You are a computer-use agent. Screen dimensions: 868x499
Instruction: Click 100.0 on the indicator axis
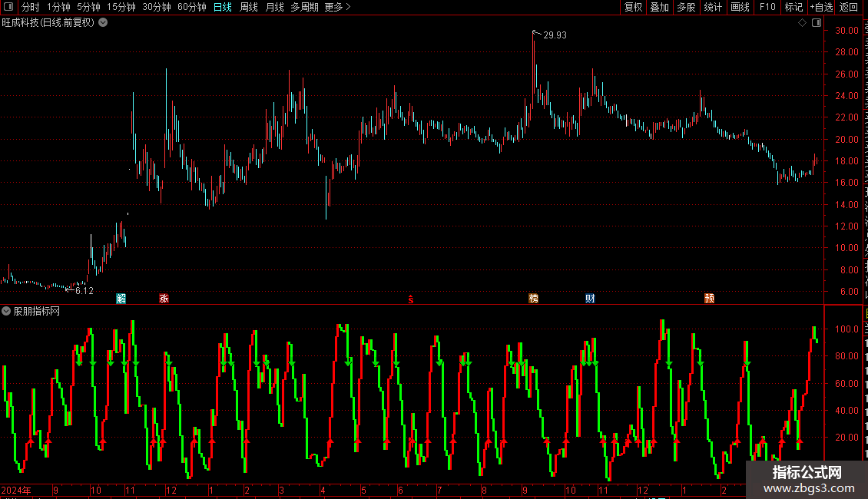click(847, 329)
